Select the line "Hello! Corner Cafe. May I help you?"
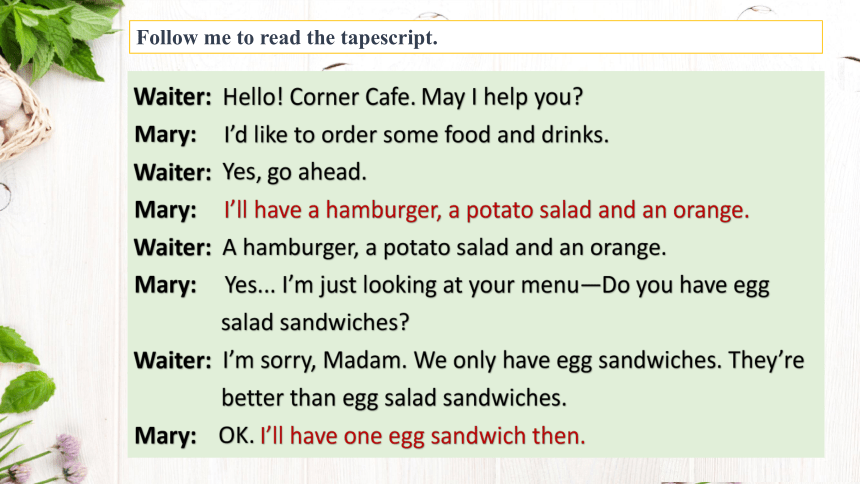 [403, 98]
